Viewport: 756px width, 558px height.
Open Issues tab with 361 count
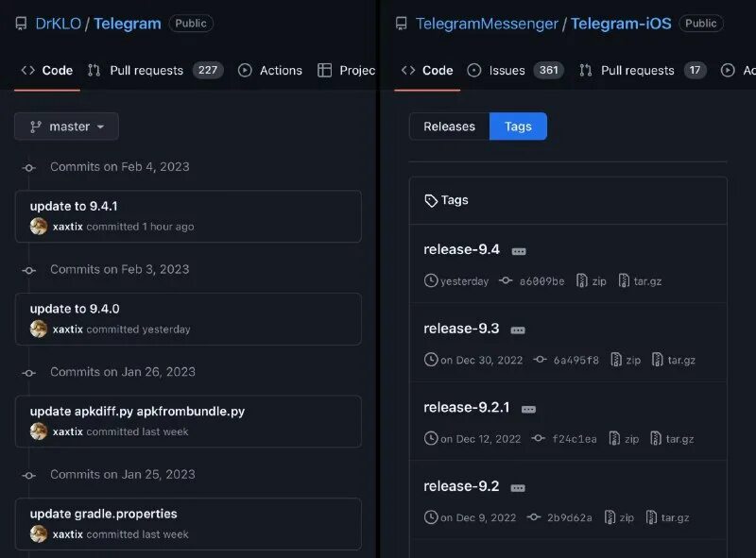(x=515, y=71)
